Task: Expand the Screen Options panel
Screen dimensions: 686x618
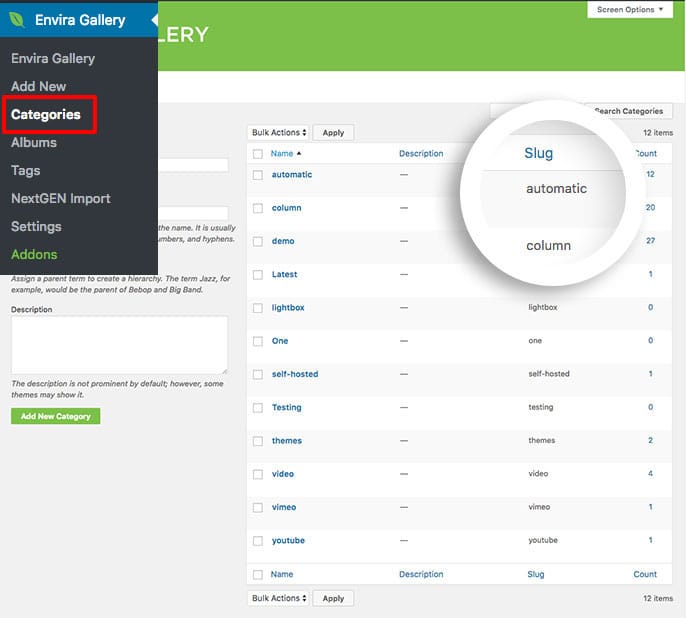Action: point(630,10)
